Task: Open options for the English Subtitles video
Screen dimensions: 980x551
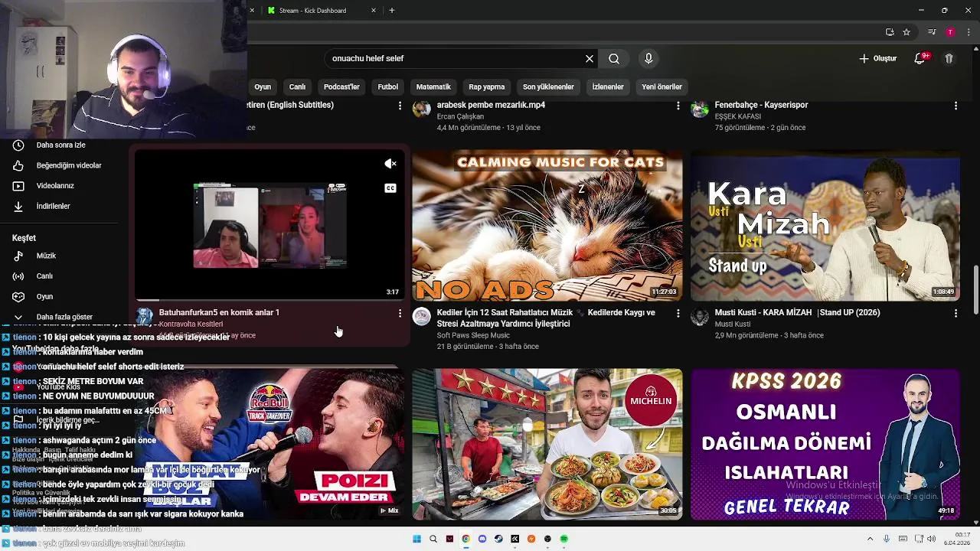Action: [400, 106]
